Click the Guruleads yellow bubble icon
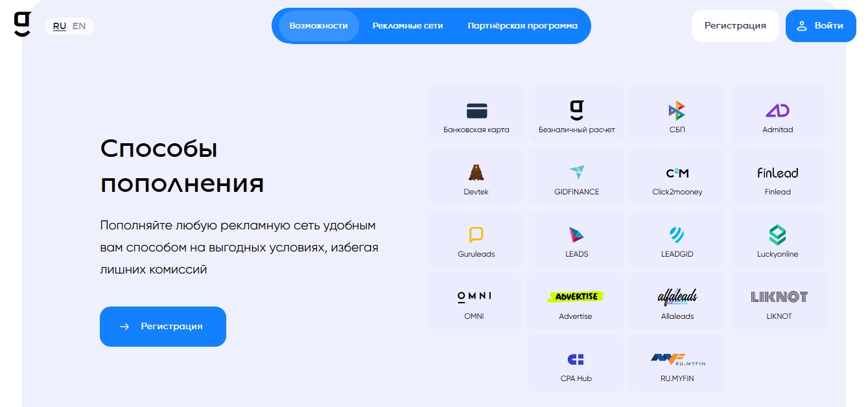This screenshot has width=868, height=407. [476, 235]
